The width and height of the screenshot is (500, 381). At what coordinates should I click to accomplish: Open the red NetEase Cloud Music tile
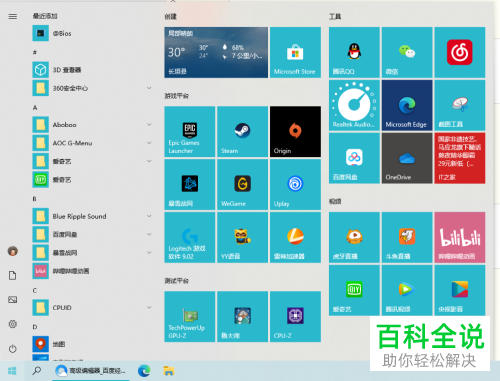460,52
